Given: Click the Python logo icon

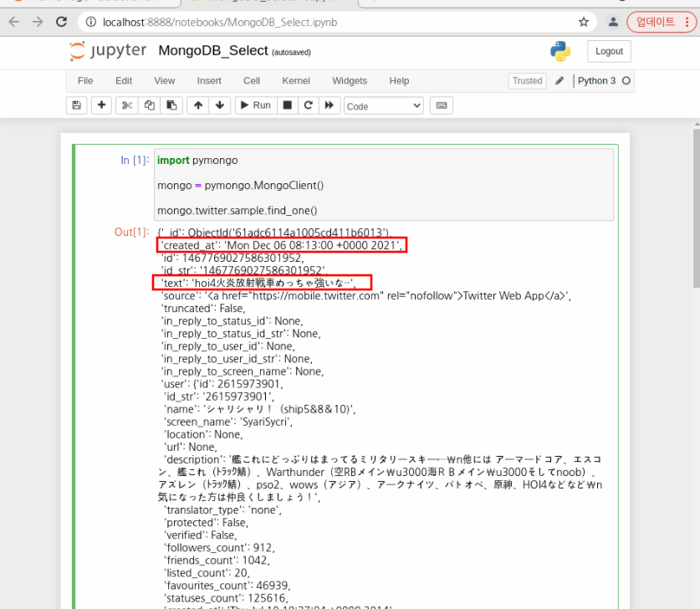Looking at the screenshot, I should coord(560,51).
